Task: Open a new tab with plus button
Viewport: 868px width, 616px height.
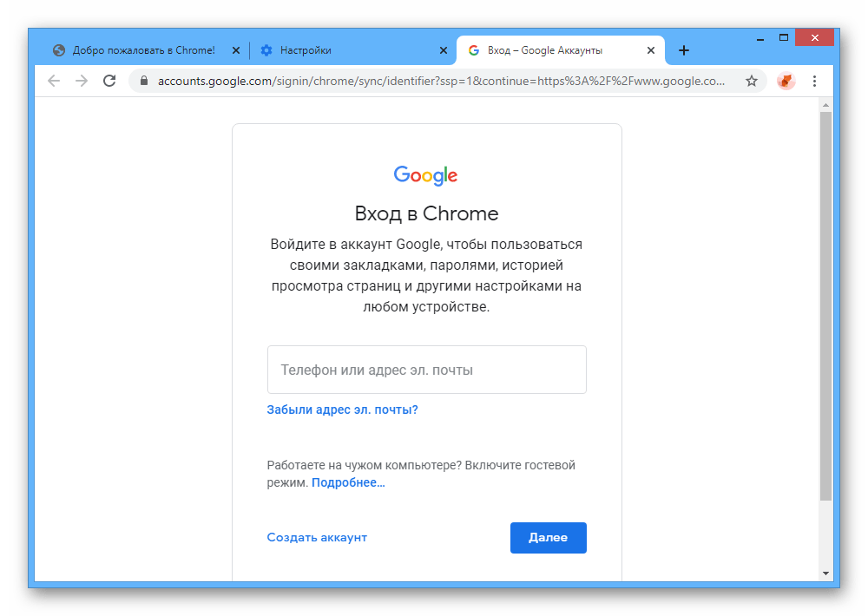Action: point(684,50)
